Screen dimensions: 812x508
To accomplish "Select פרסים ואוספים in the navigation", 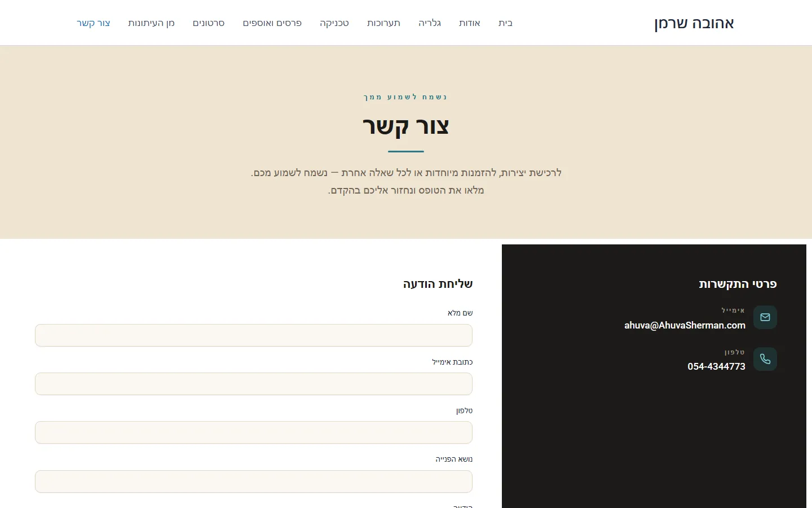I will tap(272, 23).
